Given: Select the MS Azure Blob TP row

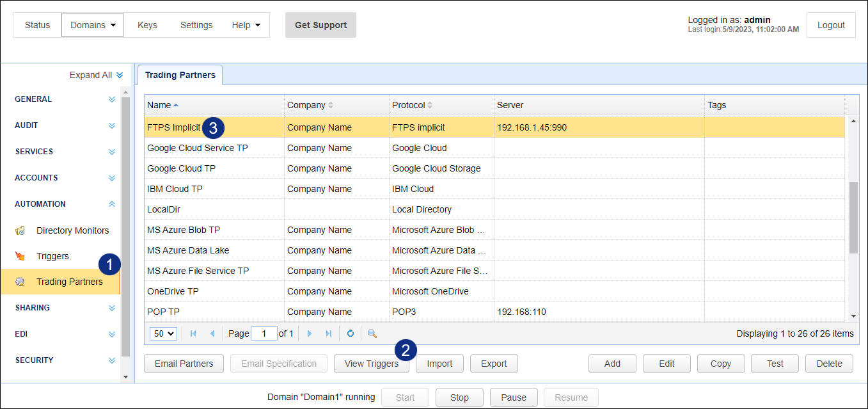Looking at the screenshot, I should 494,230.
